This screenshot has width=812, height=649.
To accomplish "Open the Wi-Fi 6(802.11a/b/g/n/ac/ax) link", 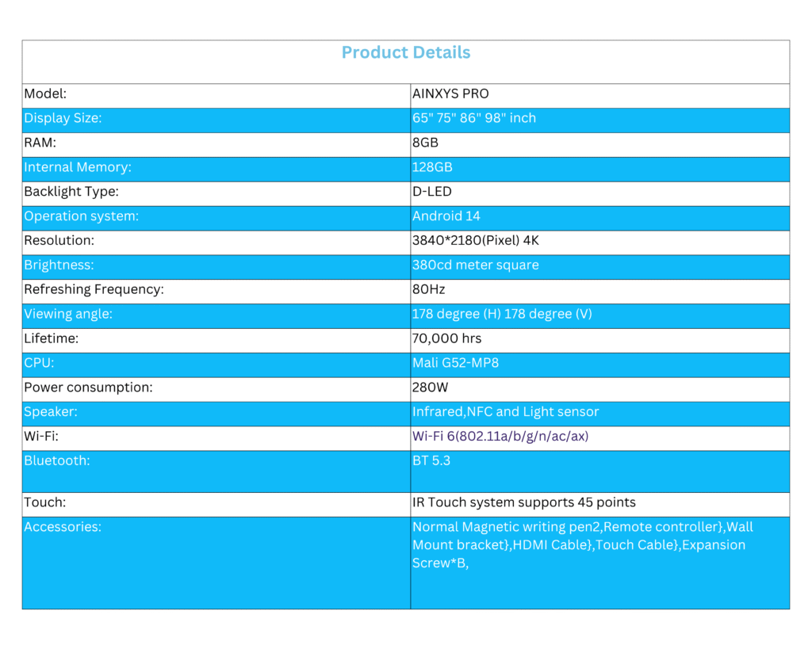I will coord(500,437).
